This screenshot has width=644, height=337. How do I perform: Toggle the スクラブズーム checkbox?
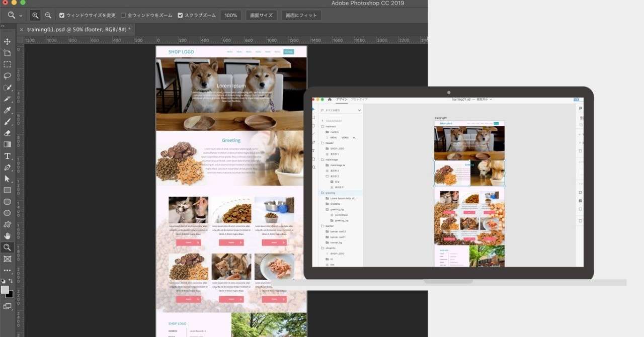[x=180, y=16]
